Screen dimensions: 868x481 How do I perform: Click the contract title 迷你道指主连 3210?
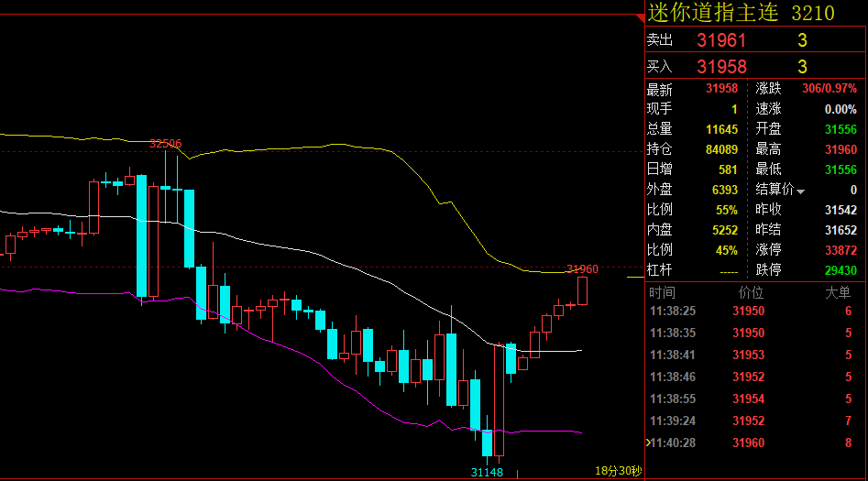(741, 12)
